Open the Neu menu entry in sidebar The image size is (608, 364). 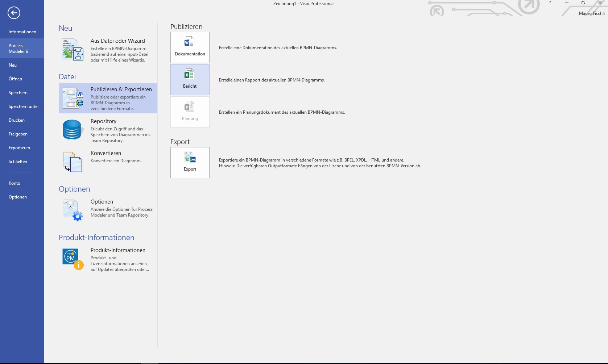(x=22, y=65)
